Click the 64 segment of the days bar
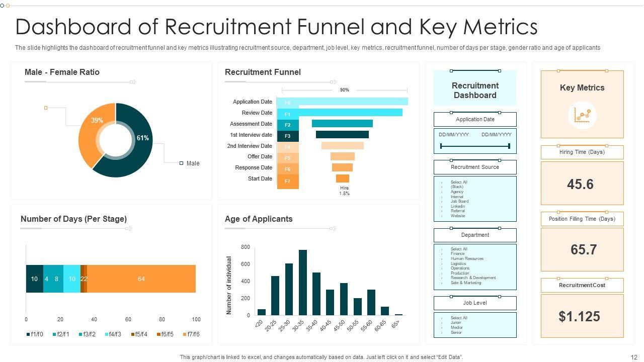644x362 pixels. 141,279
